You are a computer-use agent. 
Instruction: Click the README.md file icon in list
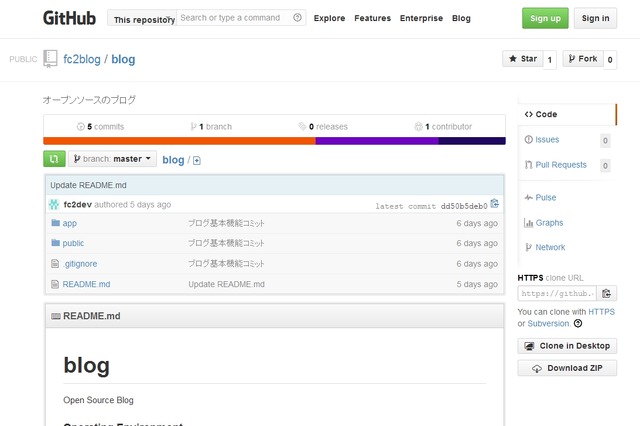pos(55,284)
